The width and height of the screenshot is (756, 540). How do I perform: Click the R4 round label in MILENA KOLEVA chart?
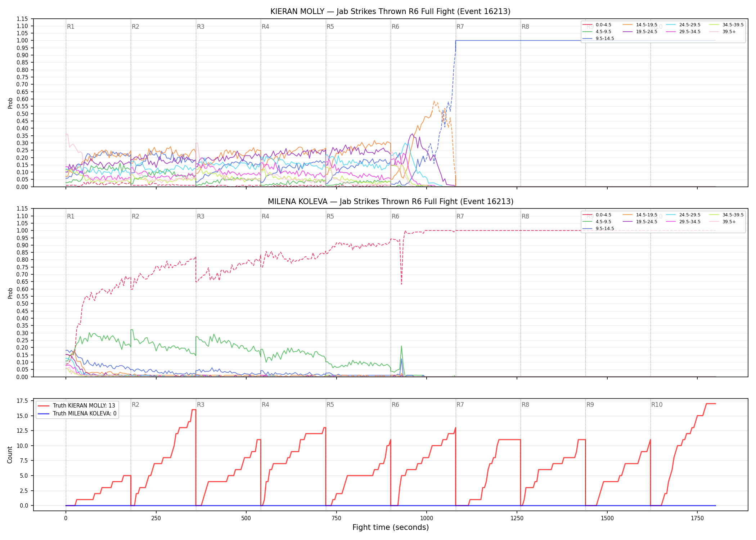[265, 216]
